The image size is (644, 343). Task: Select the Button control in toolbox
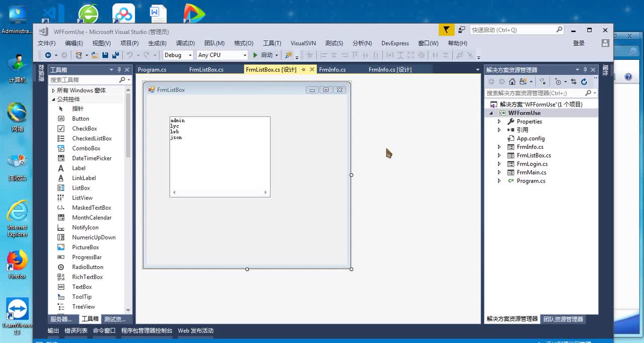pos(80,119)
